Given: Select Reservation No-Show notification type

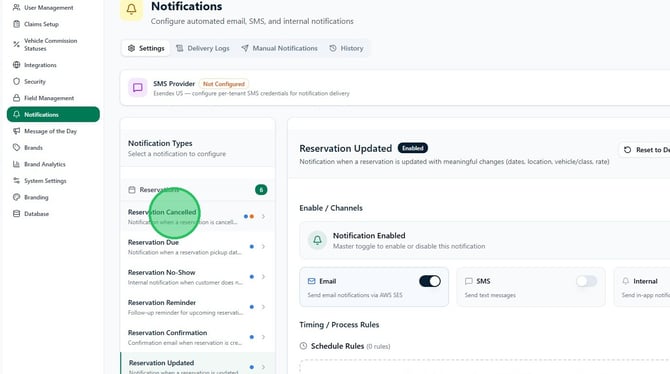Looking at the screenshot, I should pyautogui.click(x=197, y=277).
